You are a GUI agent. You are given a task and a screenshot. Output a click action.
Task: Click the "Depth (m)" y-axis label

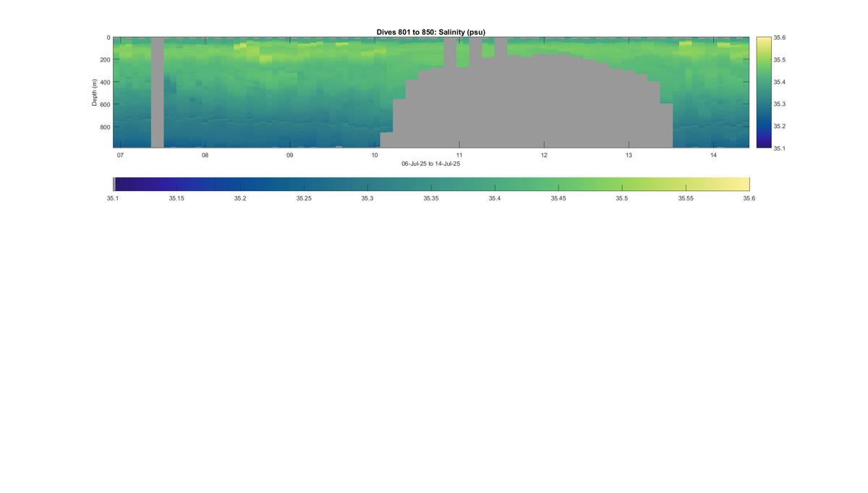pos(95,93)
